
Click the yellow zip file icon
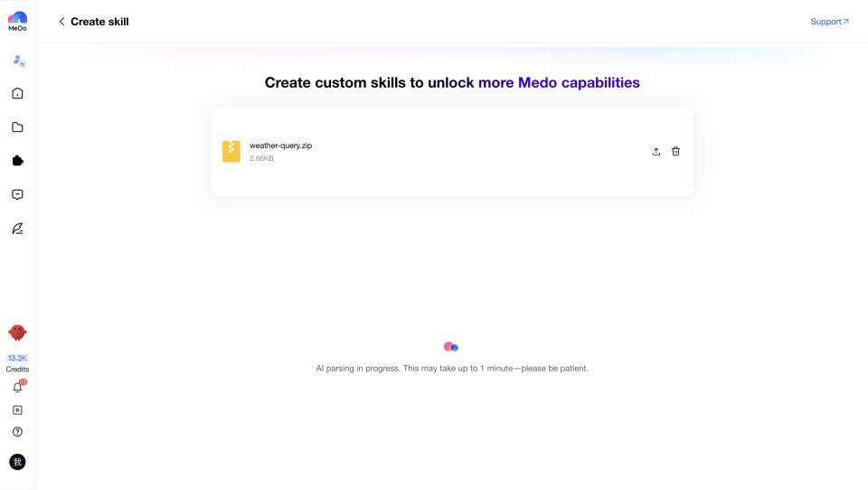coord(231,151)
